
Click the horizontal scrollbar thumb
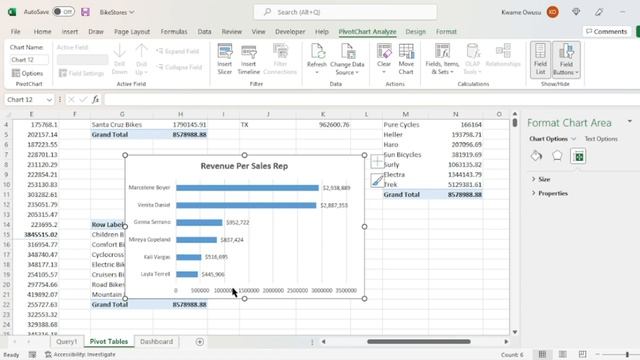click(419, 342)
